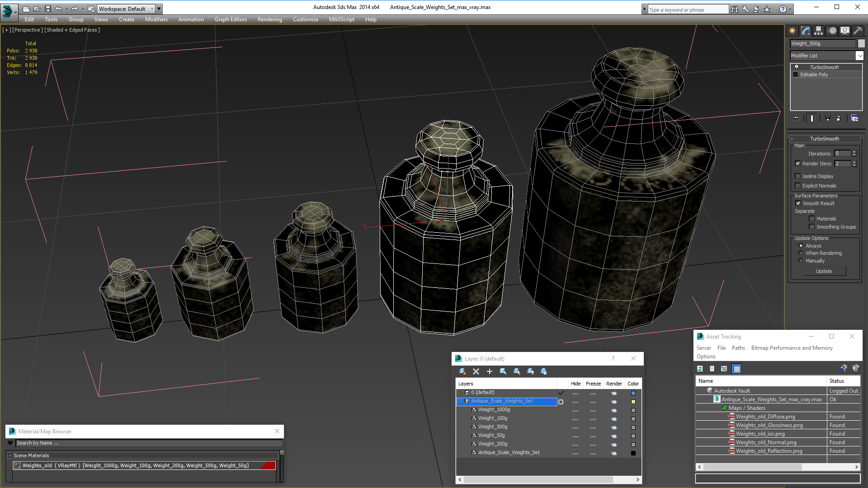Screen dimensions: 868x488
Task: Click the Open File icon in quick access toolbar
Action: [x=37, y=9]
